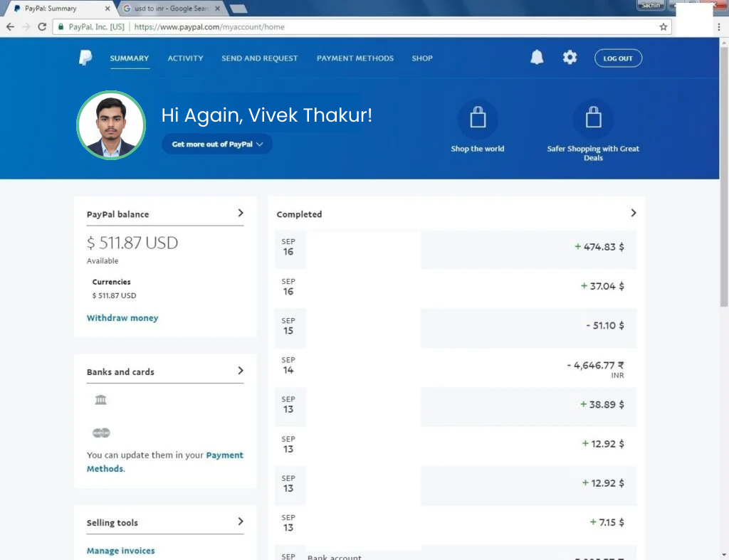Screen dimensions: 729x560
Task: Expand Get more out of PayPal
Action: 217,144
